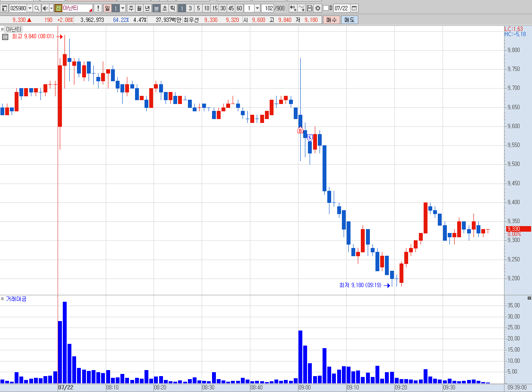Click the line overlay add icon
Screen dimensions: 532x392
[x=301, y=8]
